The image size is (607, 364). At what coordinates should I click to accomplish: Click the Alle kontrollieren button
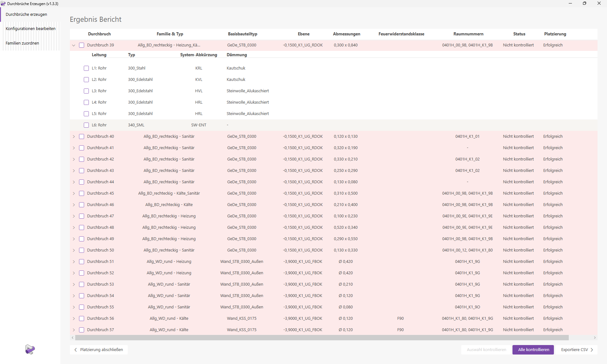[533, 350]
